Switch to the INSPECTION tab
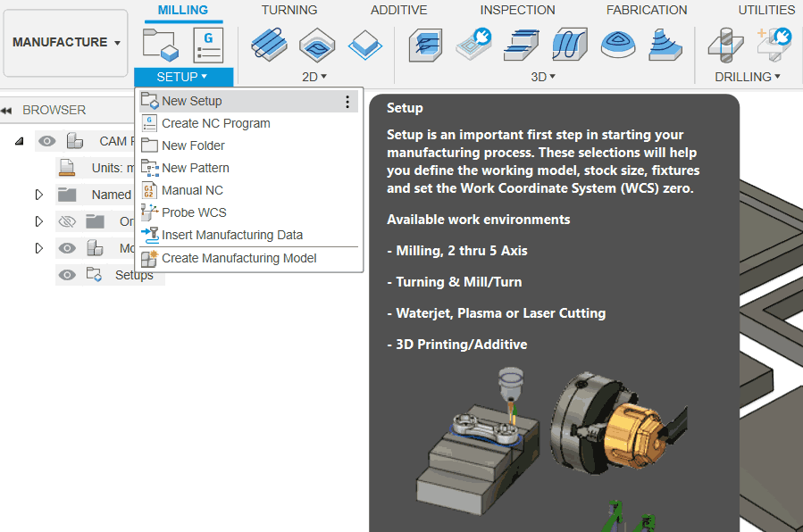Viewport: 803px width, 532px height. pos(517,10)
